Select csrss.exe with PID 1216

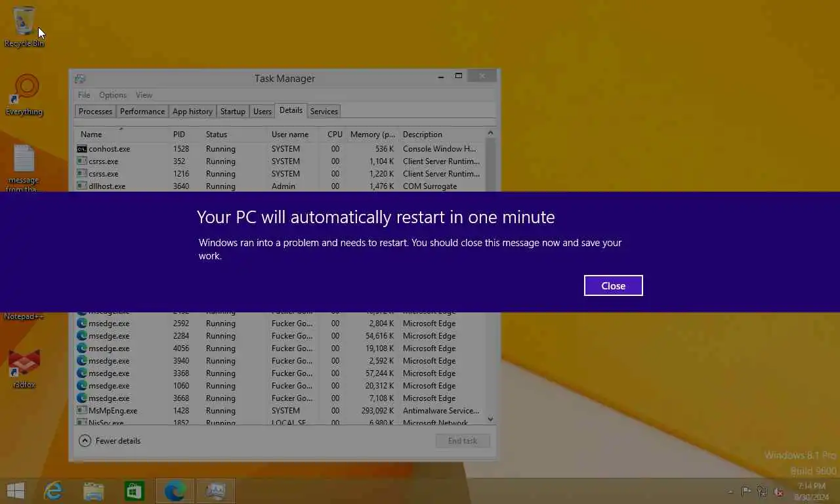(x=280, y=174)
